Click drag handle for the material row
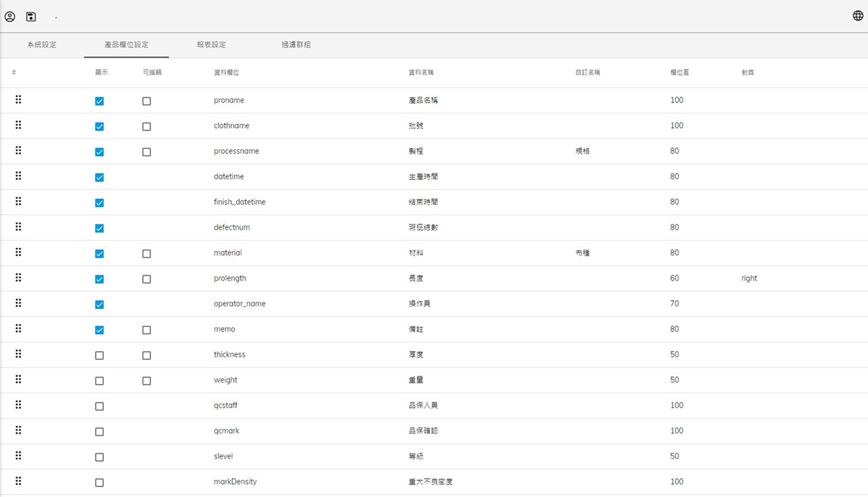868x497 pixels. (x=18, y=253)
